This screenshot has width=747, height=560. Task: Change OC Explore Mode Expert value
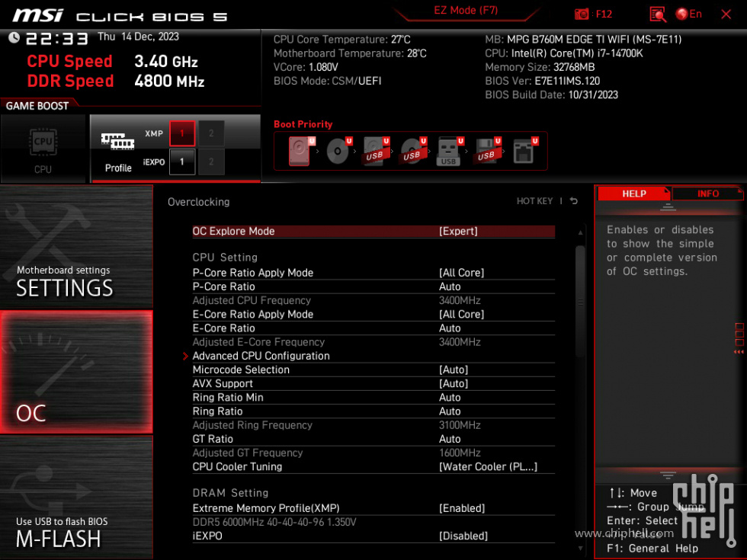point(458,231)
